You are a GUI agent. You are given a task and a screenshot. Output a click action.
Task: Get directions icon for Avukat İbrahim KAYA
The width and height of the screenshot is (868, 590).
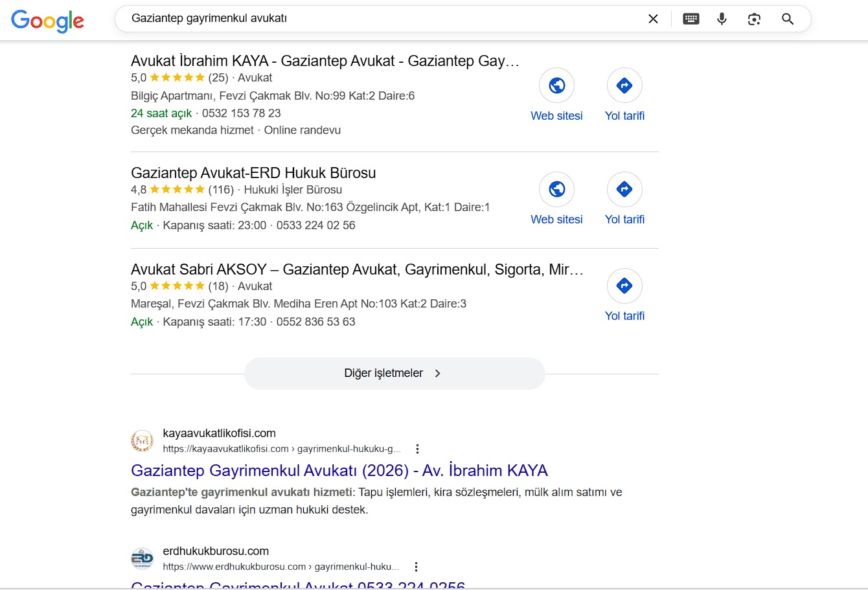point(624,85)
